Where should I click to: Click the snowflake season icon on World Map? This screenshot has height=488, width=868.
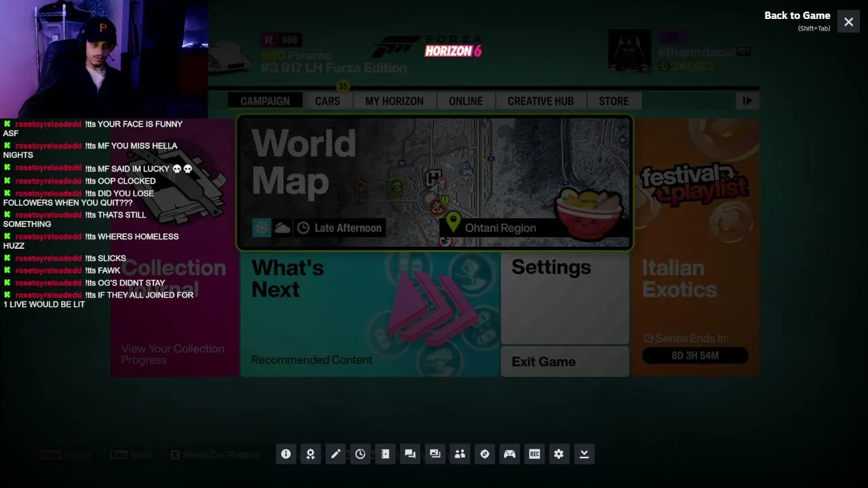(x=262, y=228)
